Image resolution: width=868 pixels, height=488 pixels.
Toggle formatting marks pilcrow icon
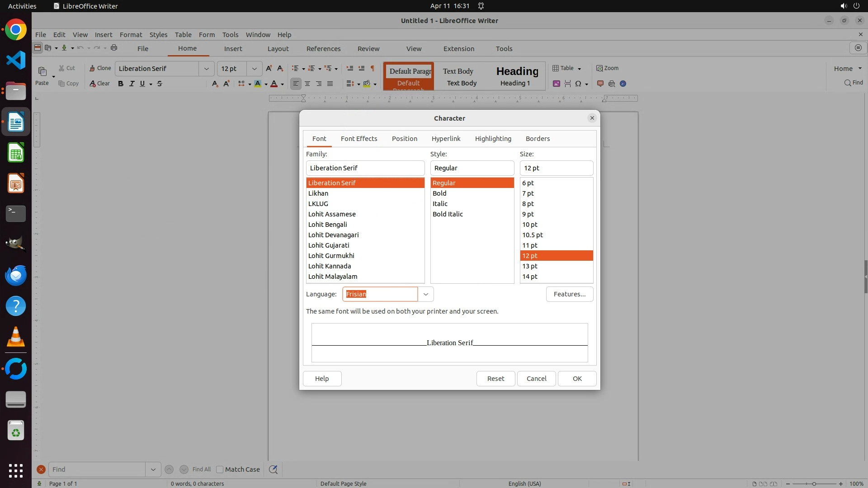[x=373, y=68]
